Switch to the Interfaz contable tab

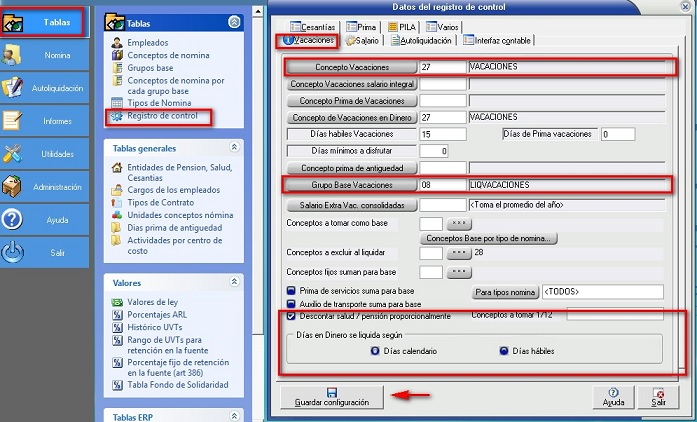497,41
